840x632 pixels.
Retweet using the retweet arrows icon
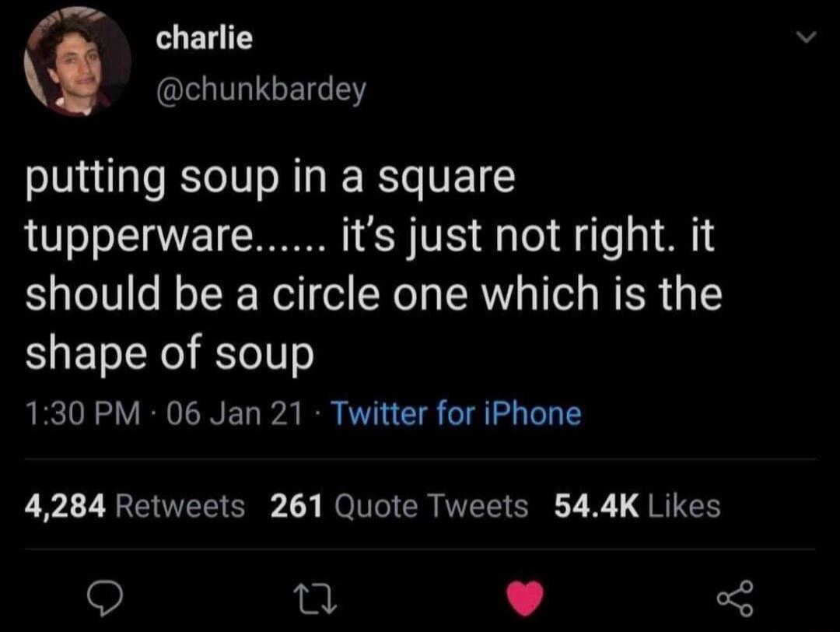[x=316, y=599]
